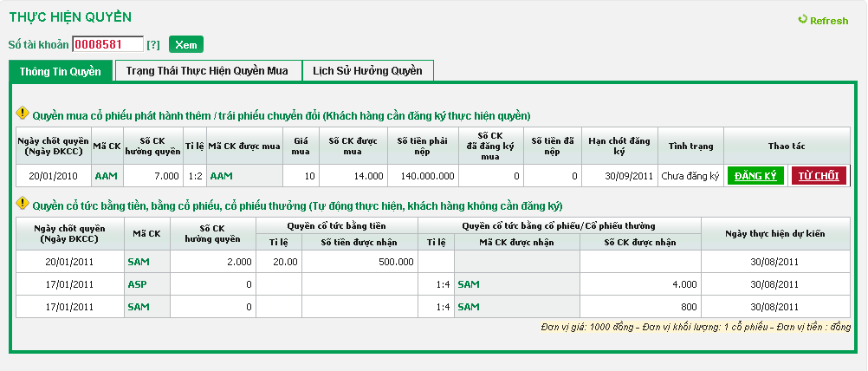Click SAM received-stock code in ASP row
Viewport: 868px width, 371px height.
[x=468, y=283]
